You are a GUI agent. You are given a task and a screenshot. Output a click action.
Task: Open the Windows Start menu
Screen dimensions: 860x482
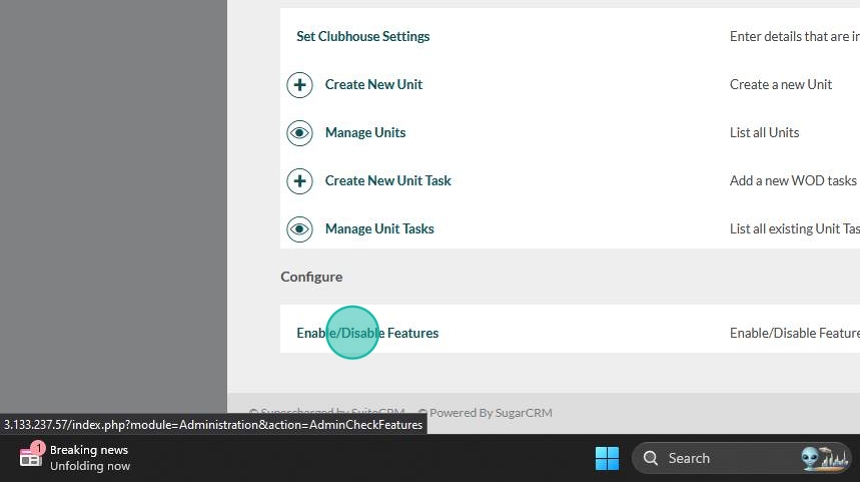click(x=607, y=458)
